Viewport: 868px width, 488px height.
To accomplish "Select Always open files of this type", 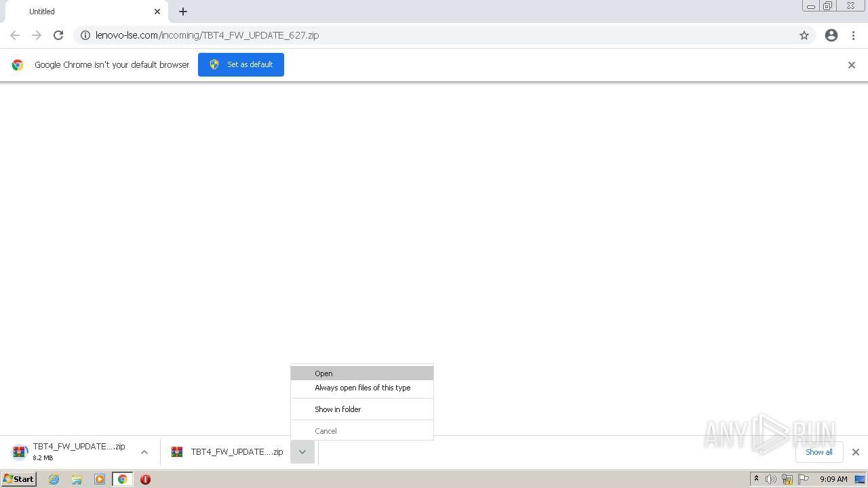I will pos(362,388).
